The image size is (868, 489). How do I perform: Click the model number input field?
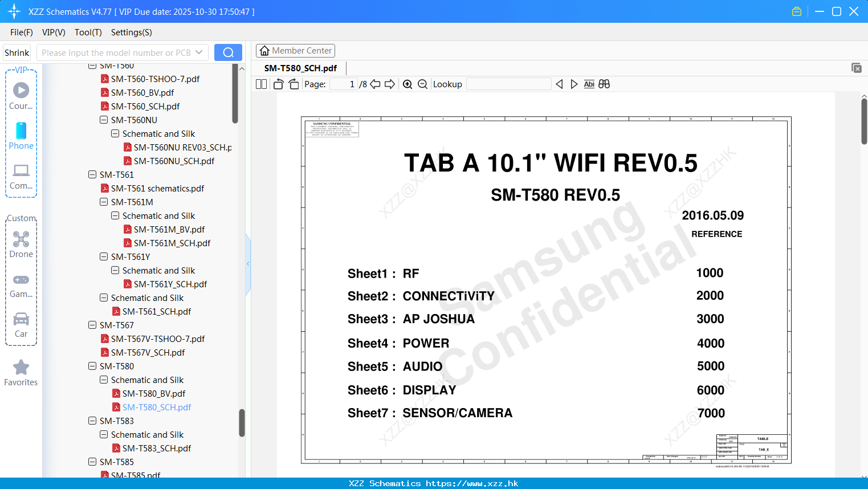[117, 52]
